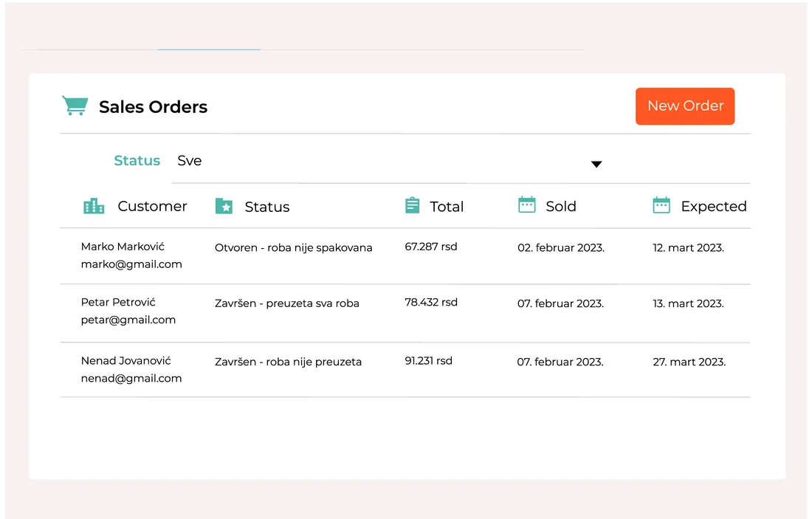Click Nenad Jovanović's sold date 07. februar 2023.
This screenshot has height=519, width=812.
click(x=560, y=362)
